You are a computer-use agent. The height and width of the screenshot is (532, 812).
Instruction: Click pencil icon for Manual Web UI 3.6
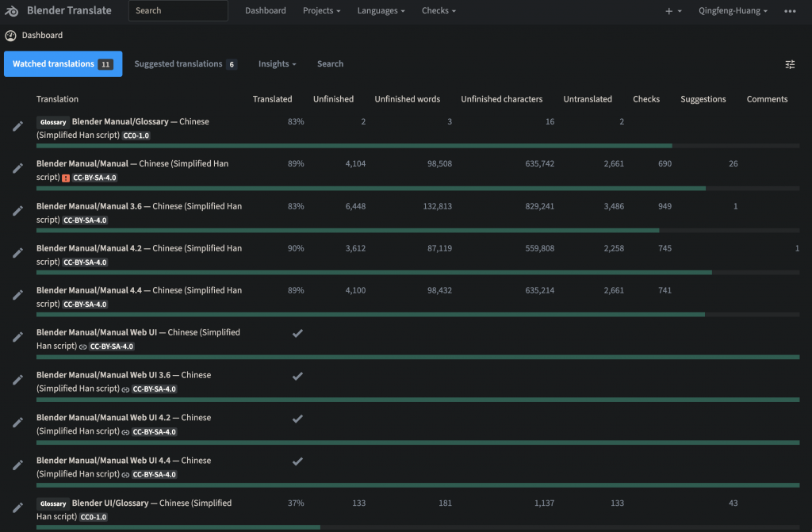(17, 380)
